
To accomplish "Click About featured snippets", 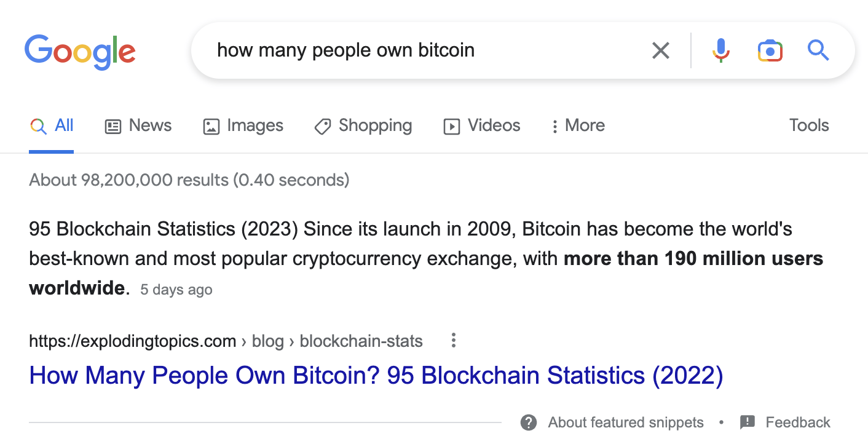I will tap(625, 422).
